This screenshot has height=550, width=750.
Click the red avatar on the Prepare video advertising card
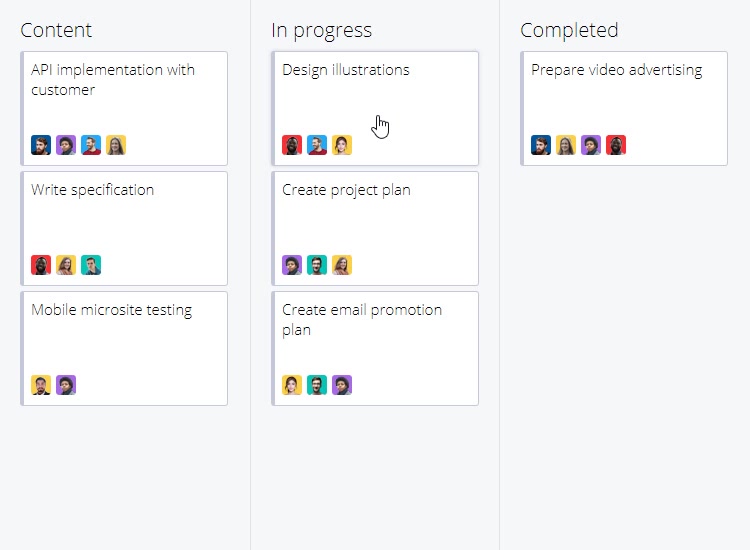click(616, 145)
